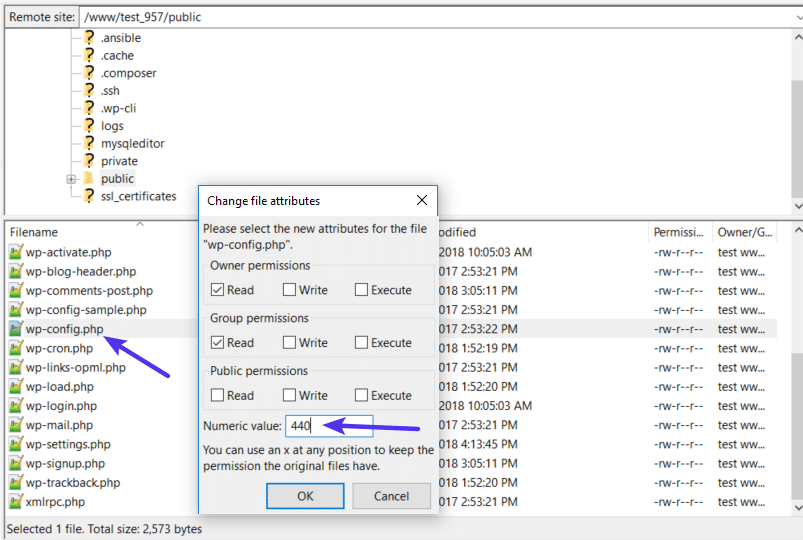The image size is (803, 540).
Task: Select the public folder icon in tree
Action: [x=88, y=179]
